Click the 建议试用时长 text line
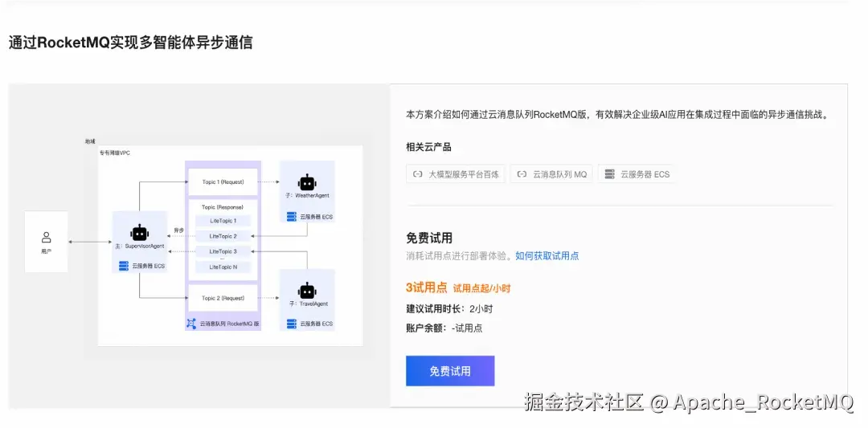Image resolution: width=868 pixels, height=428 pixels. coord(449,309)
